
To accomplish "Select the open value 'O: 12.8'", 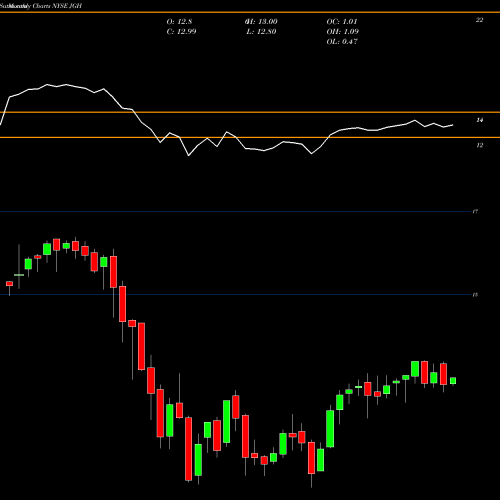I will 179,22.
